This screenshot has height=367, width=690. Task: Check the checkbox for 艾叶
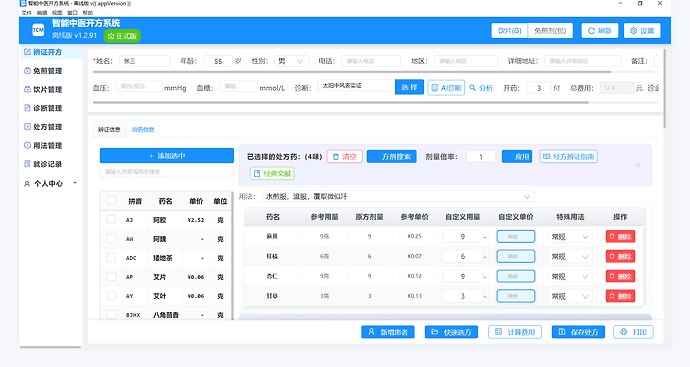(111, 296)
